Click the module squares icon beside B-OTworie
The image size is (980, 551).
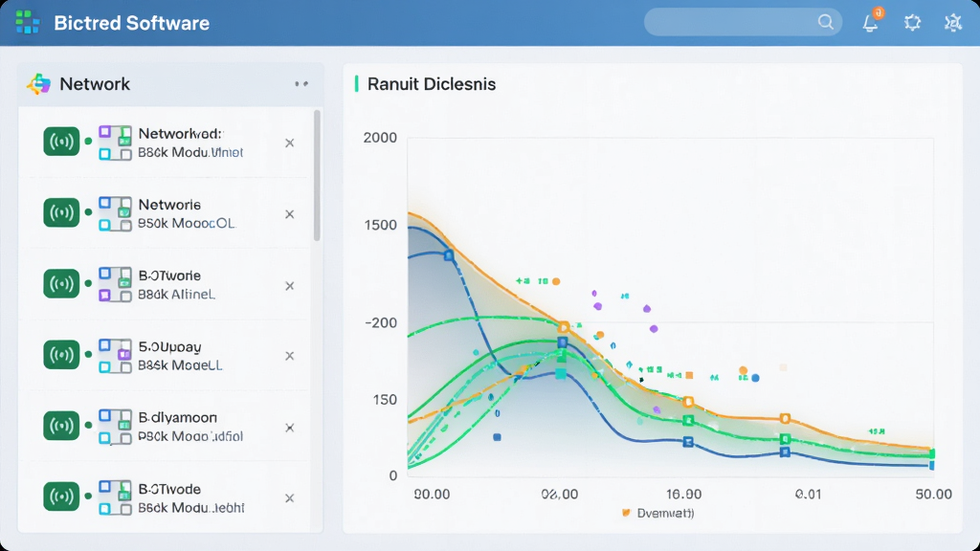pyautogui.click(x=115, y=285)
